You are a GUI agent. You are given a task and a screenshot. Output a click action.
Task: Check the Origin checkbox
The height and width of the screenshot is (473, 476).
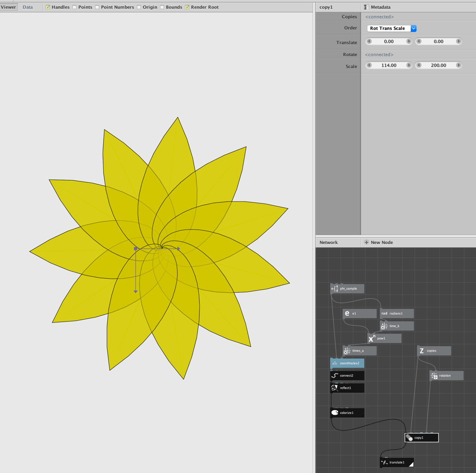[139, 7]
